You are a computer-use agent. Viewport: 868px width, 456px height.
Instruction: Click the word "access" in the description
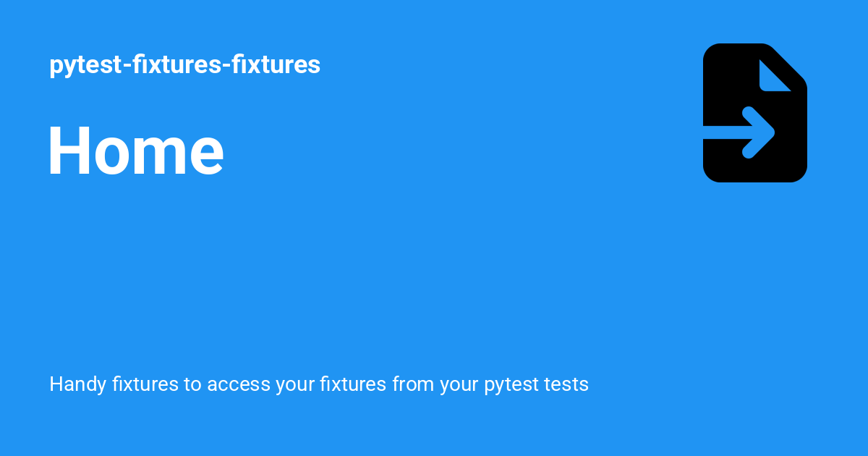[238, 384]
